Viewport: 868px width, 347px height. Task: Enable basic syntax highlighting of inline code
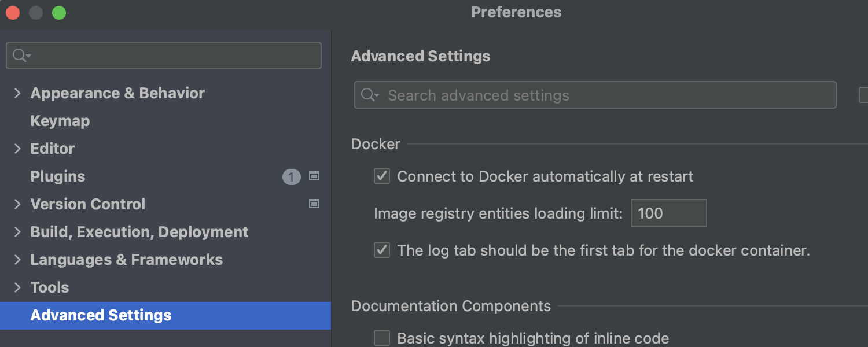(x=382, y=338)
